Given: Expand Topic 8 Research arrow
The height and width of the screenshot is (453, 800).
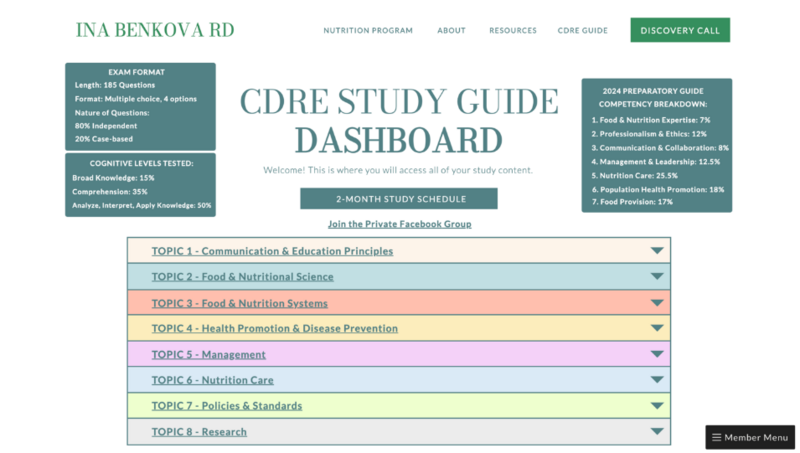Looking at the screenshot, I should point(657,431).
